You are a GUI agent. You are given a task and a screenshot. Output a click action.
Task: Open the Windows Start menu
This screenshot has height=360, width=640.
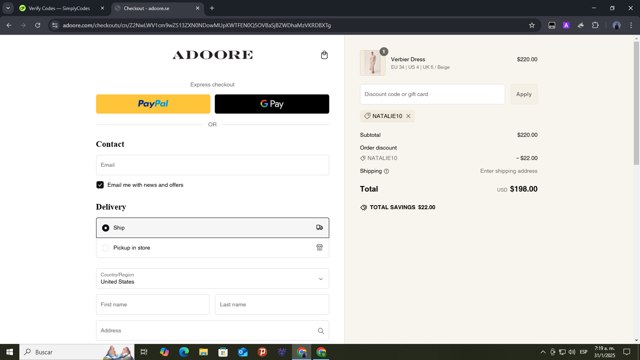point(9,352)
